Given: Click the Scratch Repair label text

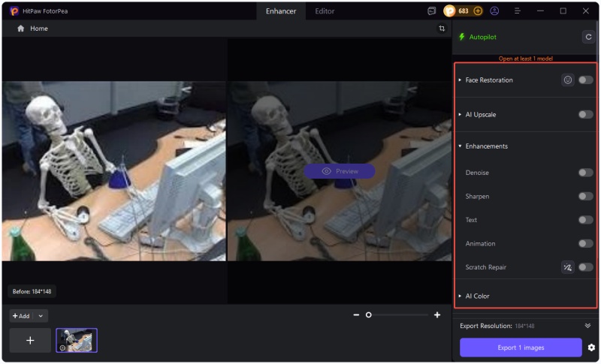Looking at the screenshot, I should click(485, 267).
